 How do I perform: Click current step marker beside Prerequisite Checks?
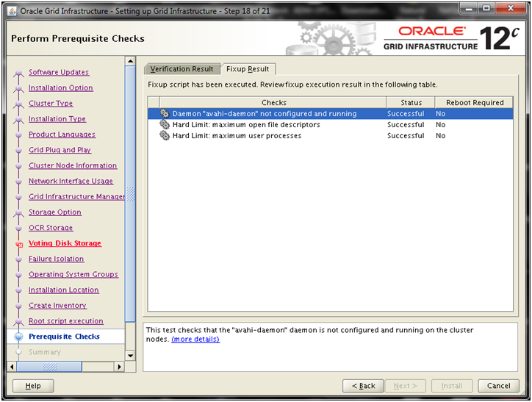(x=18, y=337)
